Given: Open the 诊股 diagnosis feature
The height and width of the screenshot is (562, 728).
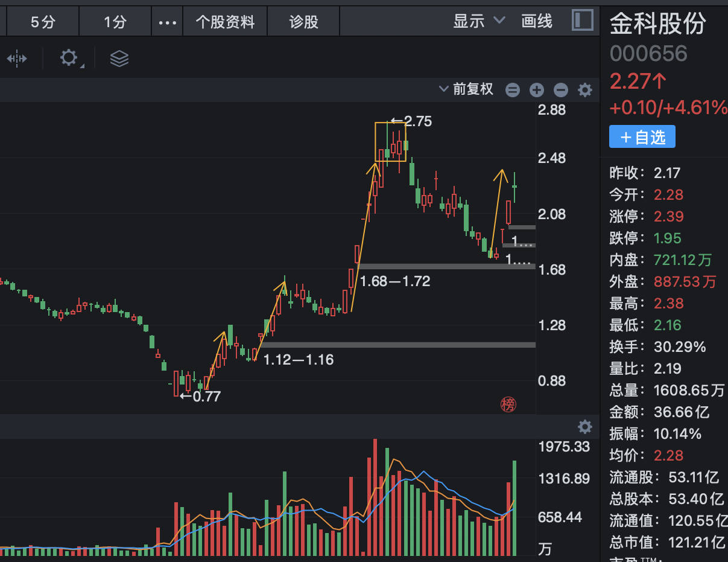Looking at the screenshot, I should pos(303,21).
